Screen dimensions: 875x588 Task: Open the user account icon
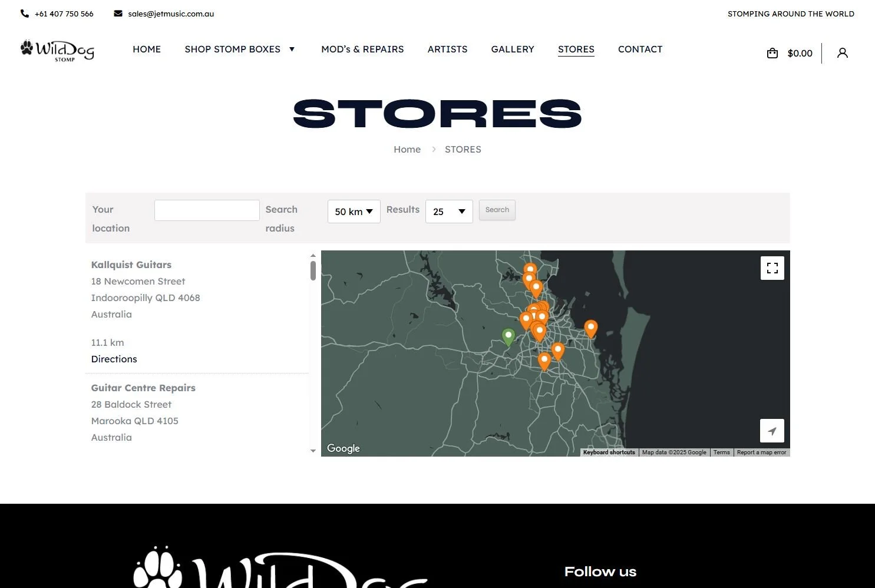pyautogui.click(x=843, y=53)
